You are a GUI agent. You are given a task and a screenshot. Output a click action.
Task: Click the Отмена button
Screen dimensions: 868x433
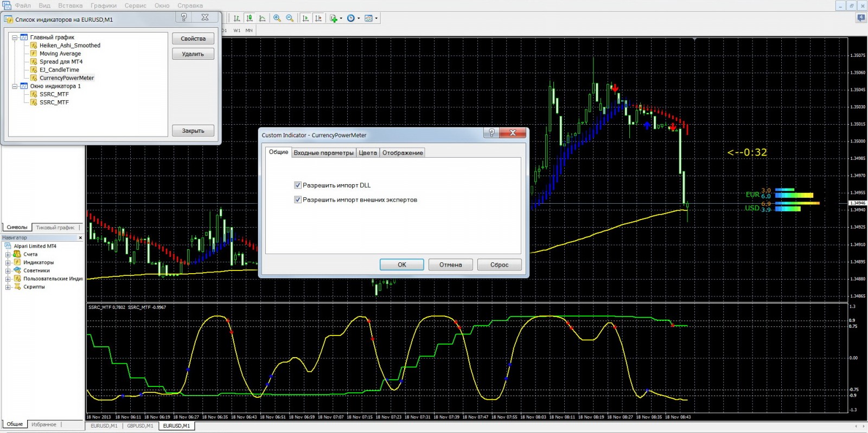point(451,264)
